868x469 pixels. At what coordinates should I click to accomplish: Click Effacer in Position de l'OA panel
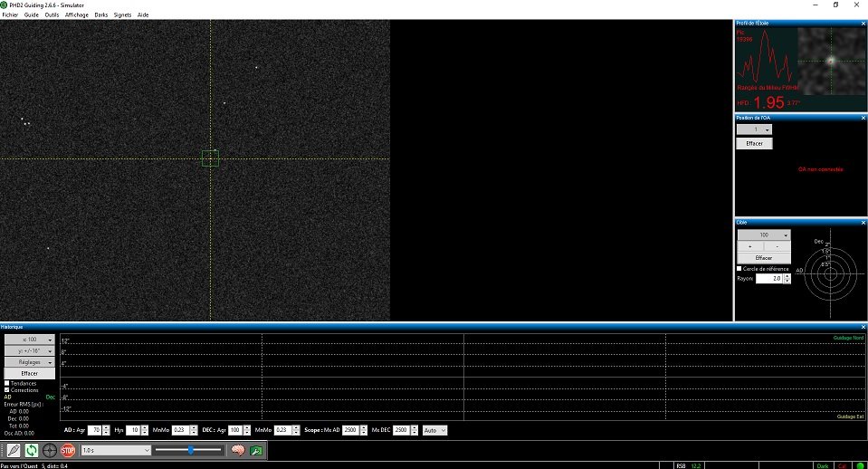point(754,143)
